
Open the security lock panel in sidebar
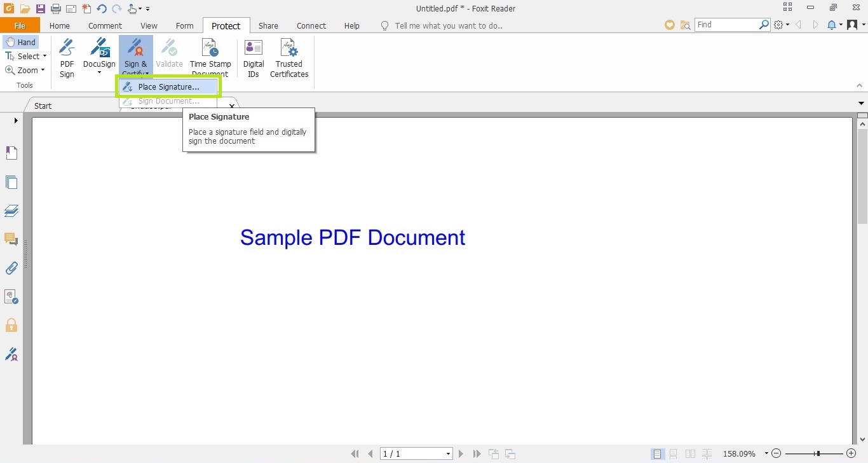pyautogui.click(x=11, y=326)
